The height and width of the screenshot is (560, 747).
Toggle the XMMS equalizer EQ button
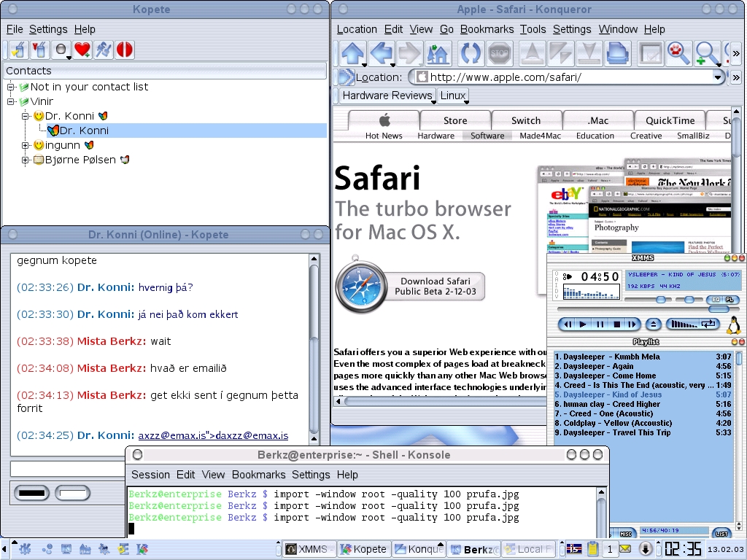[715, 299]
